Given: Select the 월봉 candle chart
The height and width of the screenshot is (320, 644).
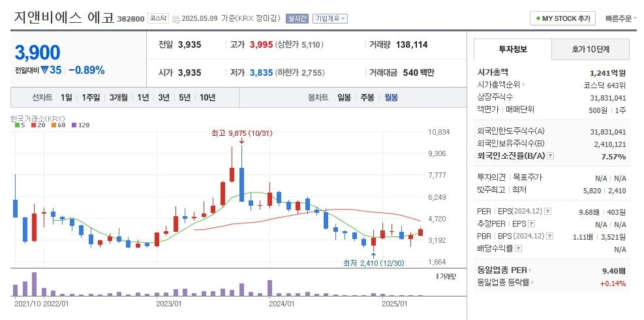Looking at the screenshot, I should 391,98.
